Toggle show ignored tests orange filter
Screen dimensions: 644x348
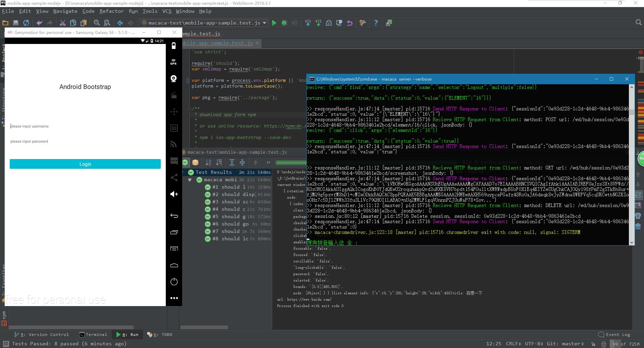tap(195, 162)
